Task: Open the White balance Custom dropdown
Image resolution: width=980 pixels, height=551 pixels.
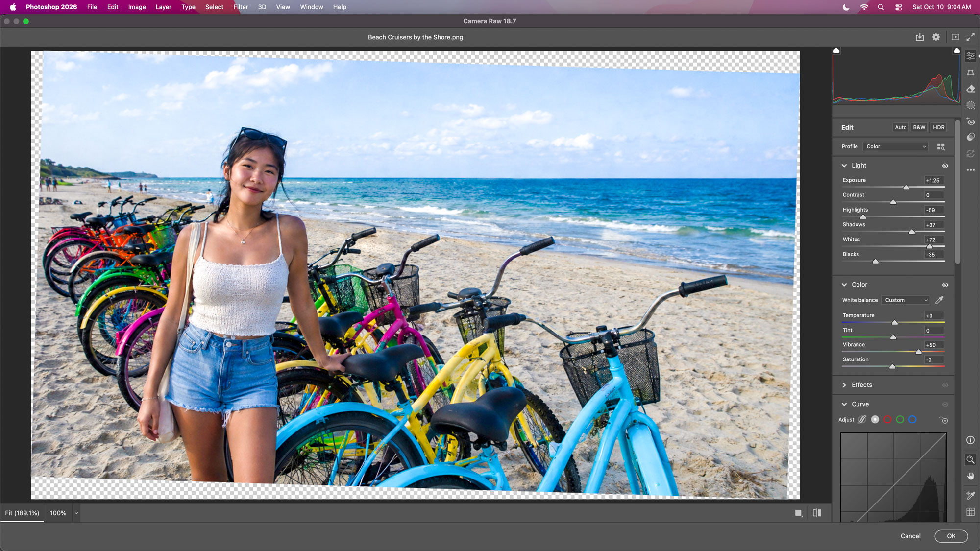Action: click(906, 300)
